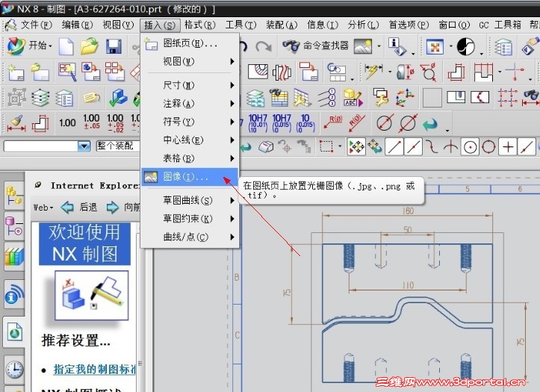Image resolution: width=540 pixels, height=392 pixels.
Task: Select the 1.00 no-tolerance dimension format
Action: coord(67,123)
